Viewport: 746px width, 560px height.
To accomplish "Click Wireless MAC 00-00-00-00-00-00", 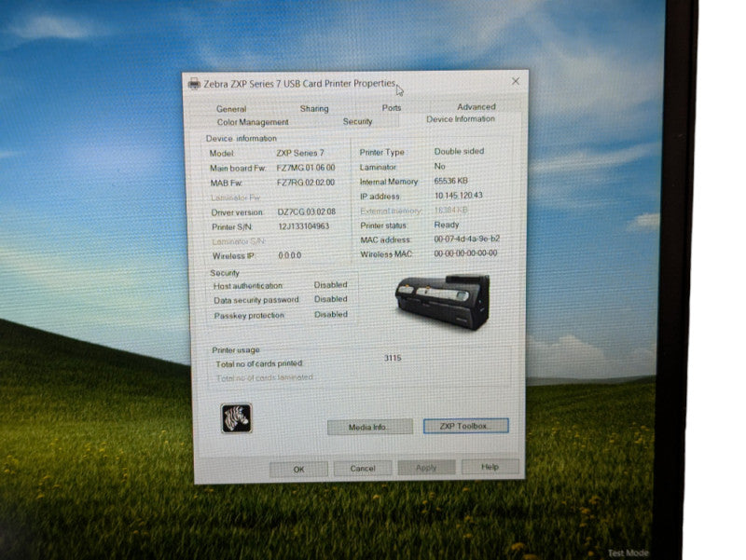I will click(465, 253).
